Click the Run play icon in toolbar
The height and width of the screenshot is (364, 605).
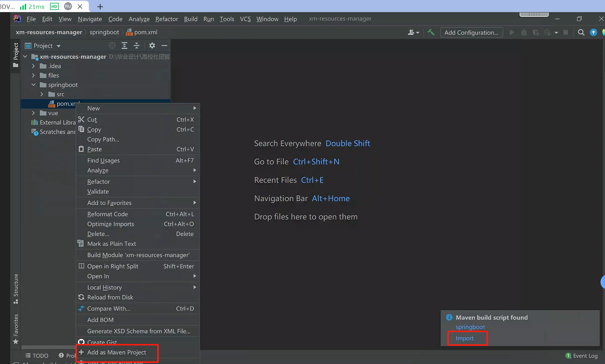coord(512,33)
